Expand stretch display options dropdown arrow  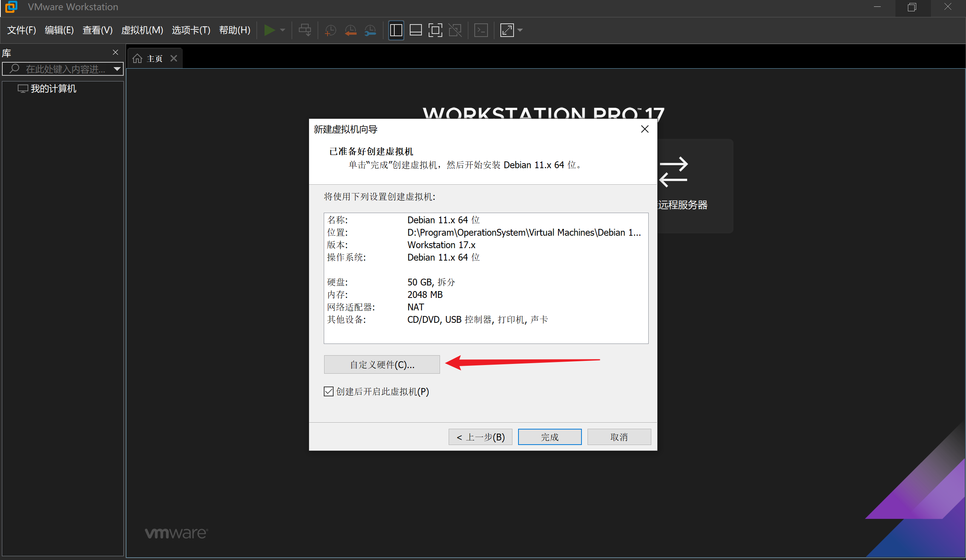(x=520, y=30)
